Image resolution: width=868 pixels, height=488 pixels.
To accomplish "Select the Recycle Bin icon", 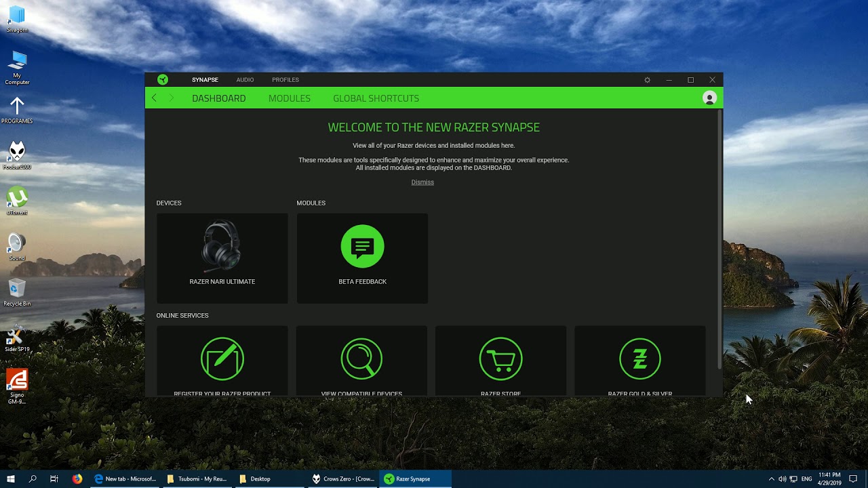I will (x=17, y=292).
